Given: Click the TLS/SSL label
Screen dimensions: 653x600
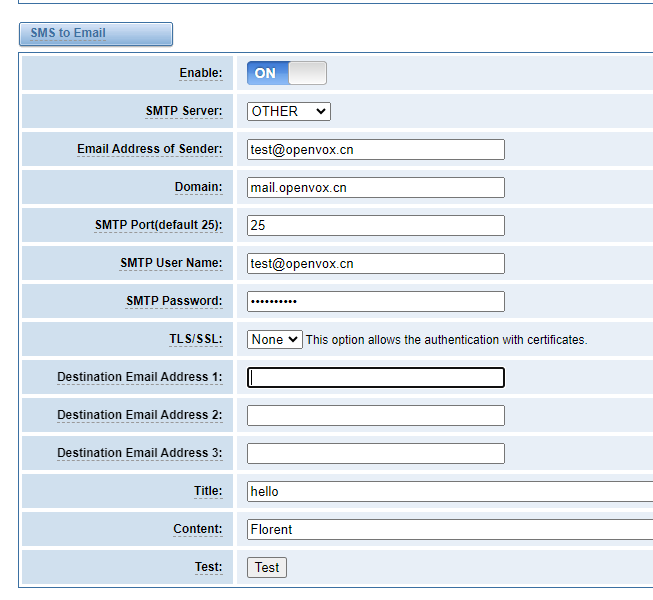Looking at the screenshot, I should click(x=196, y=339).
